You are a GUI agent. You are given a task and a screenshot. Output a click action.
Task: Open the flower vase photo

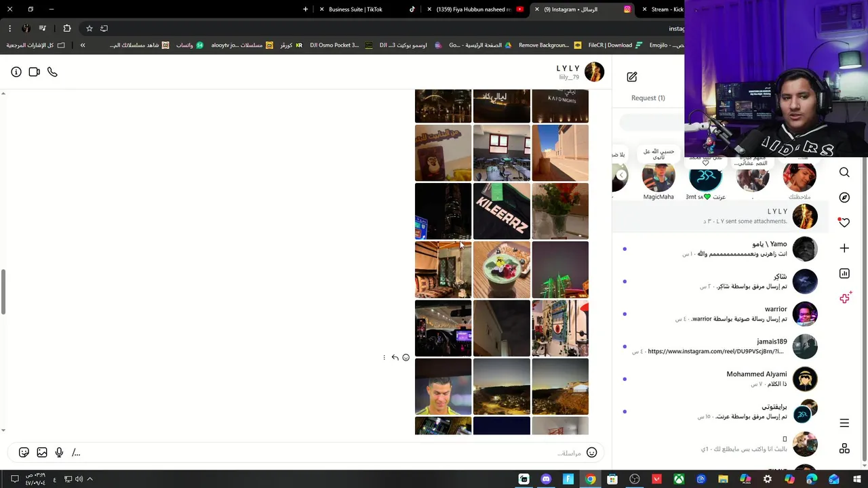(x=560, y=211)
